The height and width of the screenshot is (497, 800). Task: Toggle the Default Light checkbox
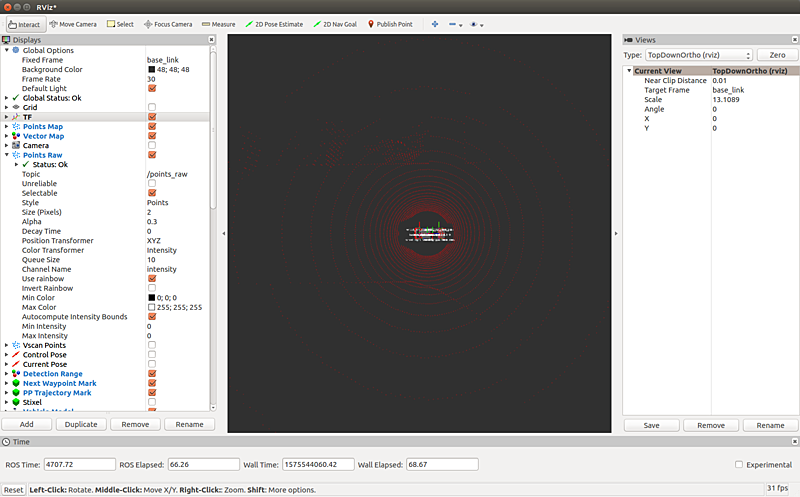point(152,89)
